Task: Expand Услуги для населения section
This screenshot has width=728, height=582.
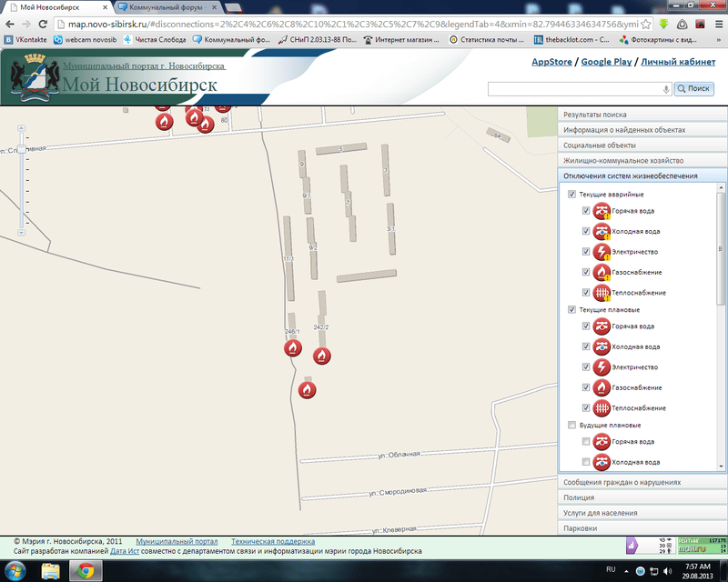Action: pyautogui.click(x=642, y=512)
